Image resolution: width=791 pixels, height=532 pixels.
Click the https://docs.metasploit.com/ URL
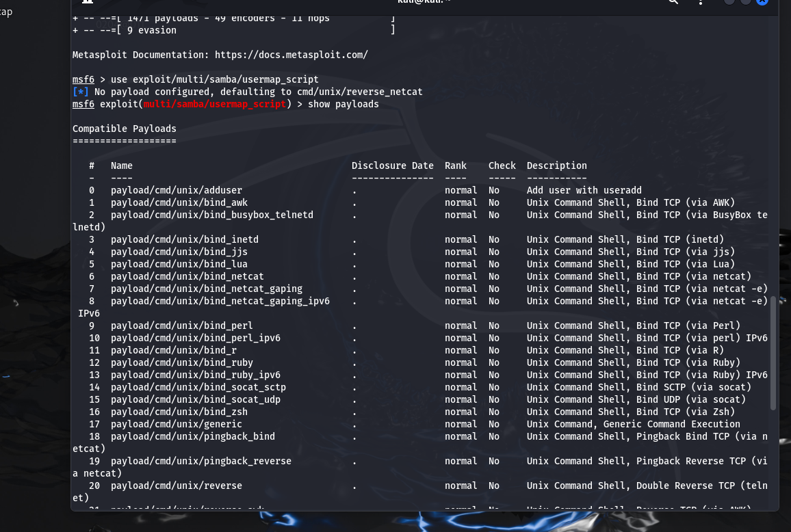pos(291,55)
